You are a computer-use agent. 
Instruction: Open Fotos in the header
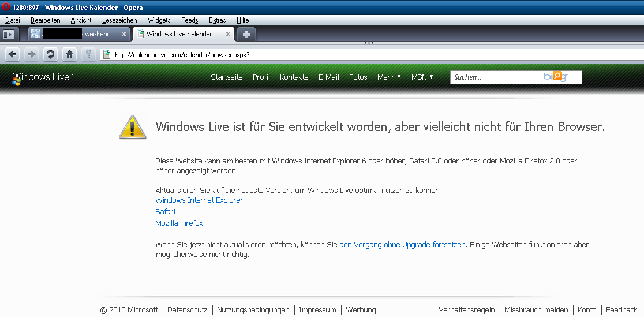point(358,77)
